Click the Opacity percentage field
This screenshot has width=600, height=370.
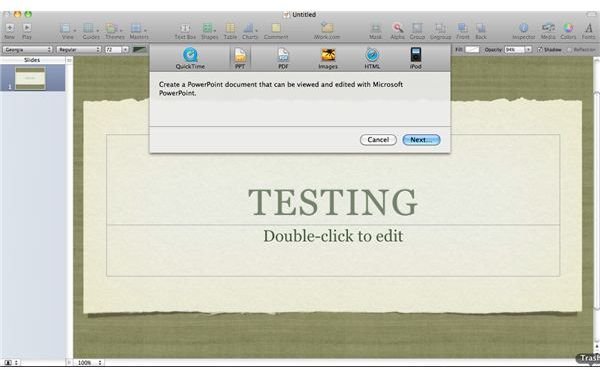[514, 50]
